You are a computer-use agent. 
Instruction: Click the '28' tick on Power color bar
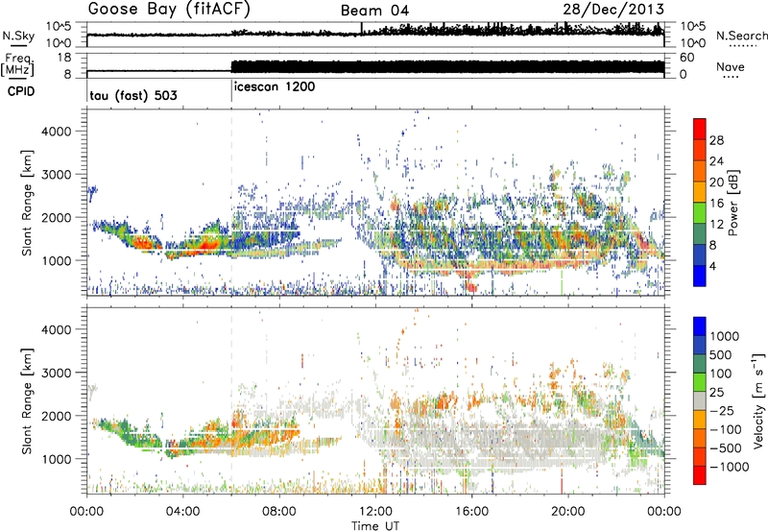[x=716, y=140]
